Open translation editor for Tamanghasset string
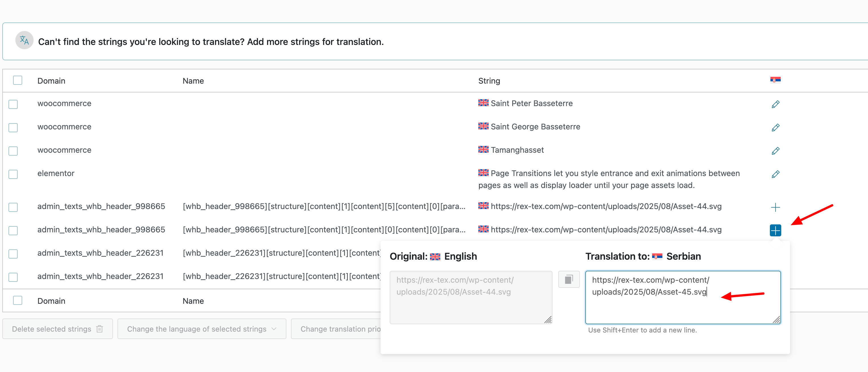 775,151
